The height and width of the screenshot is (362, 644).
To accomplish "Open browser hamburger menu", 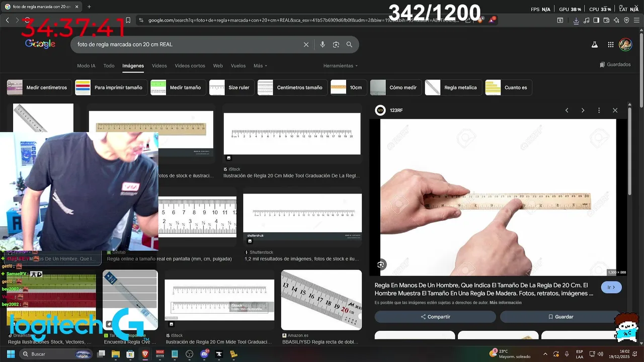I will point(636,20).
